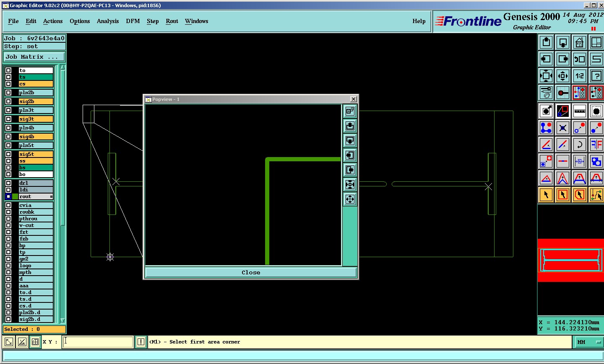This screenshot has height=364, width=604.
Task: Open the Analysis menu
Action: coord(108,21)
